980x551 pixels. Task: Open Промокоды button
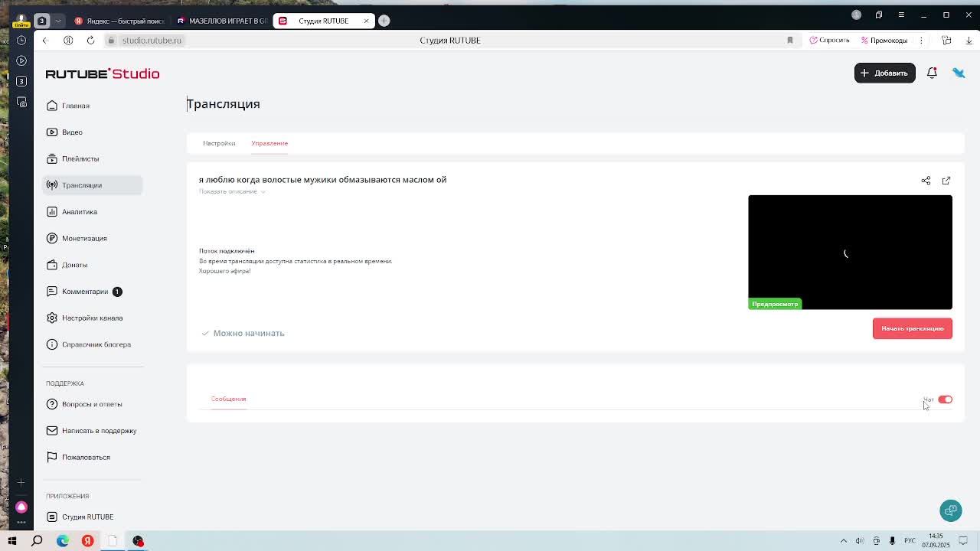point(884,40)
